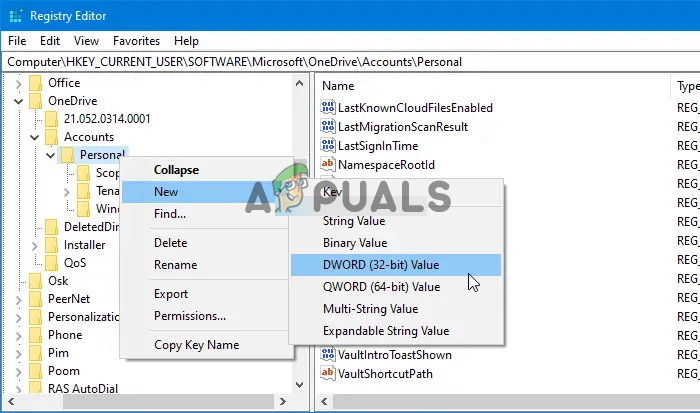The height and width of the screenshot is (413, 700).
Task: Create a new QWORD (64-bit) Value
Action: point(396,287)
